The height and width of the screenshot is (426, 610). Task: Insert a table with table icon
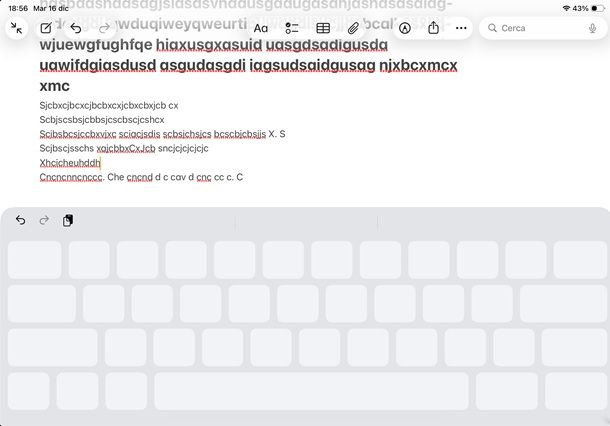(x=323, y=28)
